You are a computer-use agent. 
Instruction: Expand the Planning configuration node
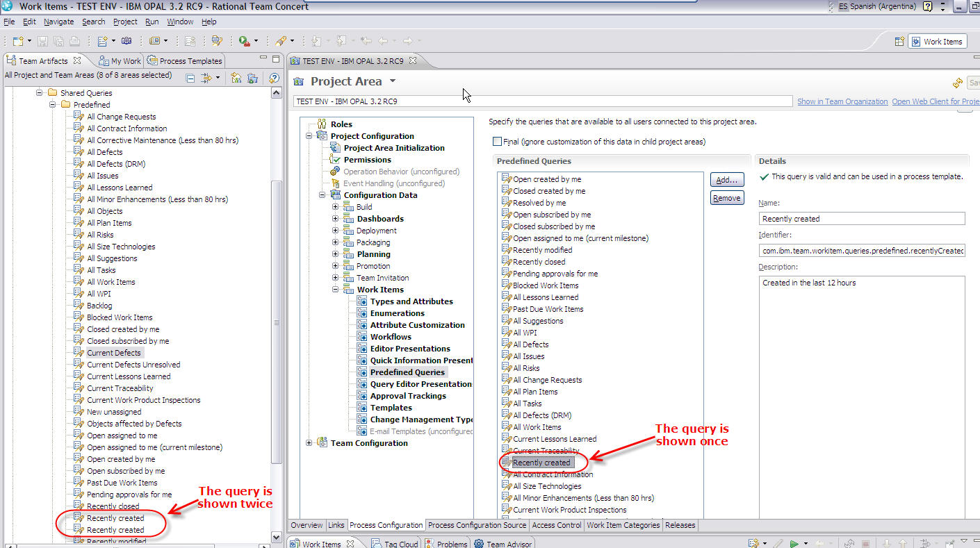336,254
